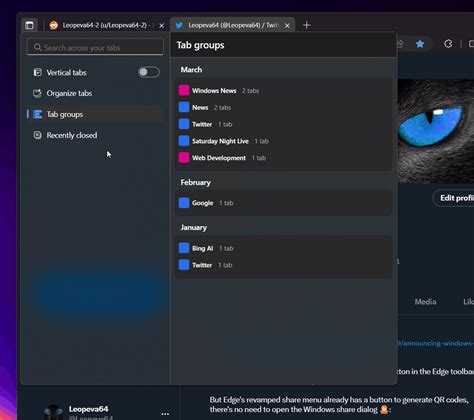Open the tab actions menu icon

point(29,25)
